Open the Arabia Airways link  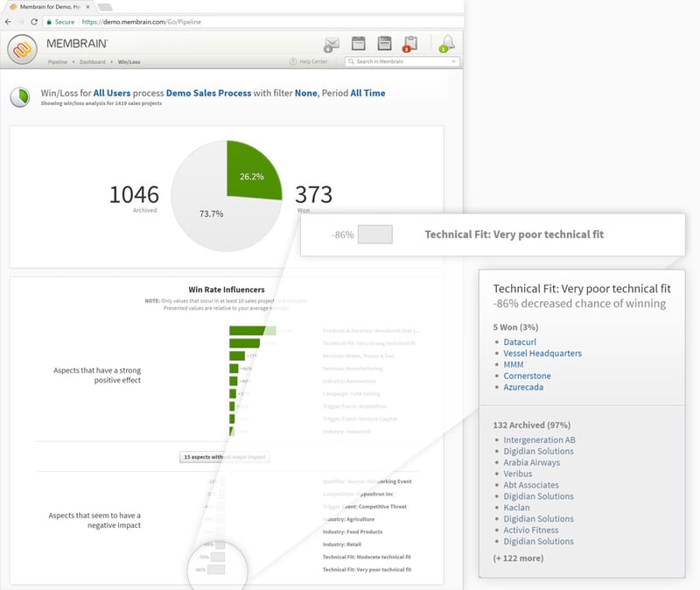point(532,463)
